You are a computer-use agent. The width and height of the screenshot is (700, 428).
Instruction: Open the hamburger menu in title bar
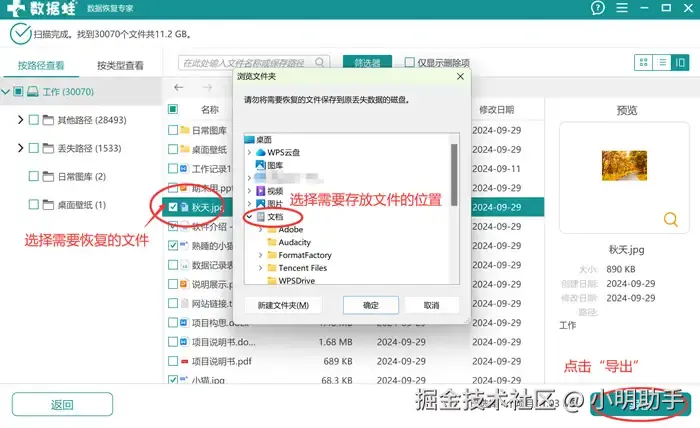[x=622, y=8]
